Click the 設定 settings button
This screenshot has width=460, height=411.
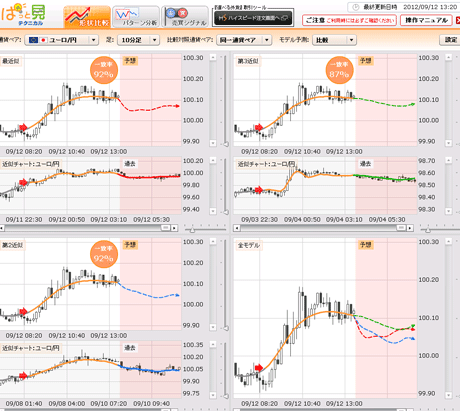[x=451, y=40]
